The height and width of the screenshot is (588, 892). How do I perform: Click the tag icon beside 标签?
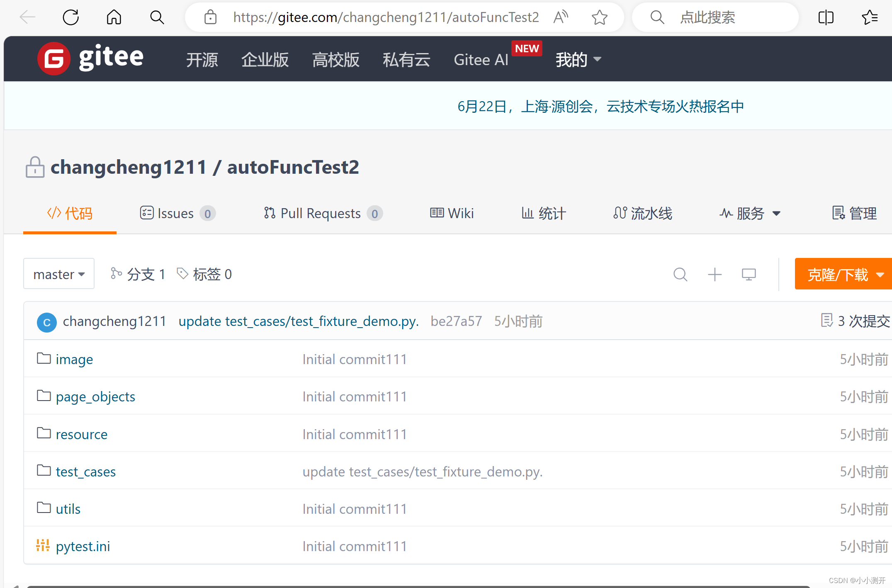[182, 274]
